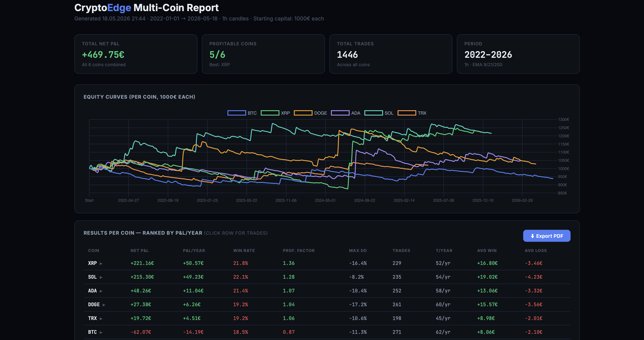
Task: Click the Generated 18.05.2026 subtitle line
Action: coord(199,18)
